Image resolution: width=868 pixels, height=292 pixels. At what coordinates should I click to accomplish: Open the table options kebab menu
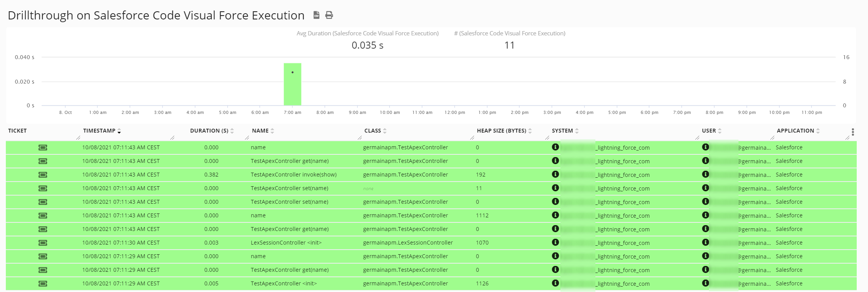(x=852, y=132)
